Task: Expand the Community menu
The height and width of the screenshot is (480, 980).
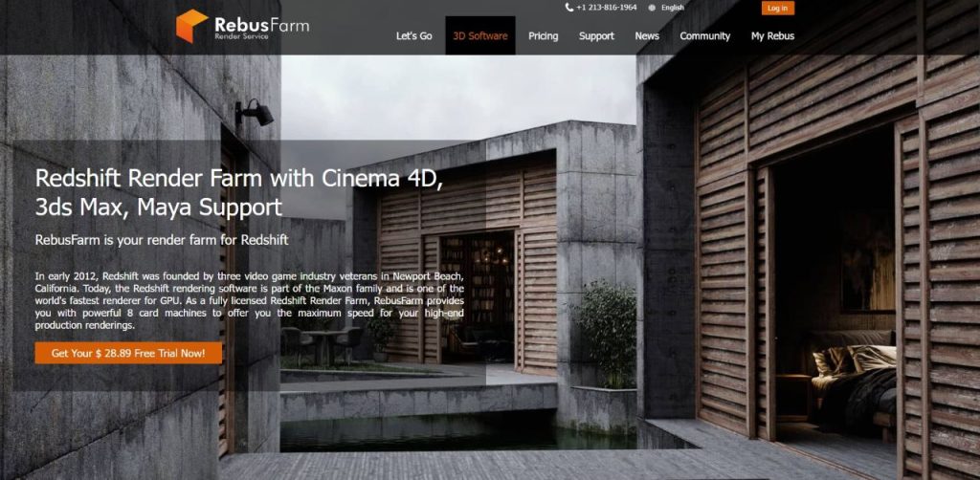Action: (x=704, y=36)
